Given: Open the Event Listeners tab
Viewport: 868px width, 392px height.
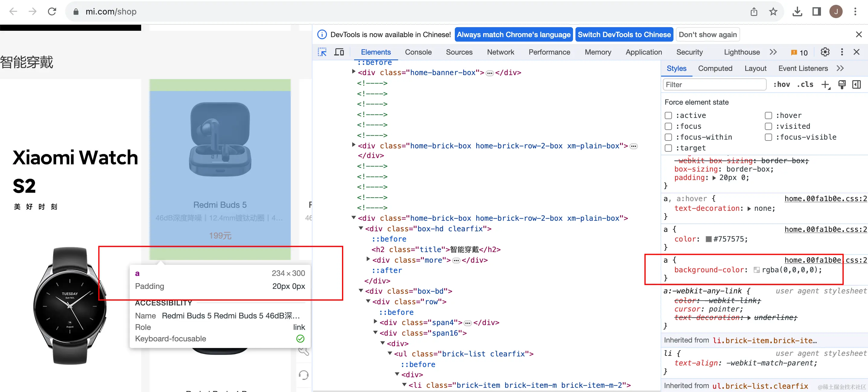Looking at the screenshot, I should click(803, 68).
